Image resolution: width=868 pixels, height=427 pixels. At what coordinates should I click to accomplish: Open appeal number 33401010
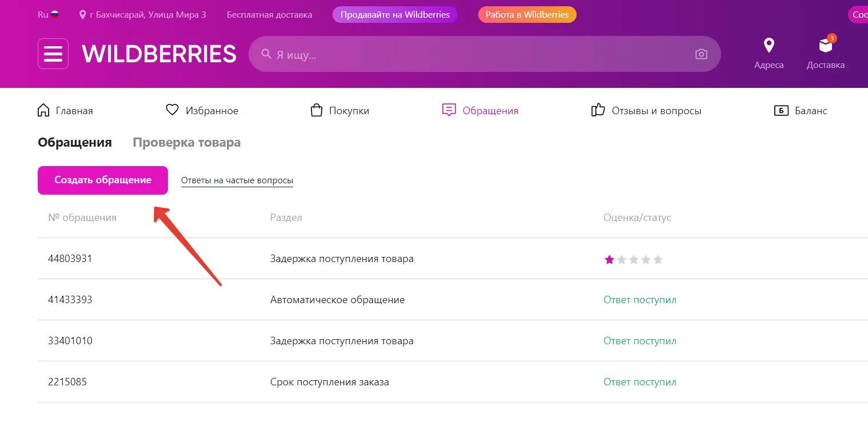point(70,341)
